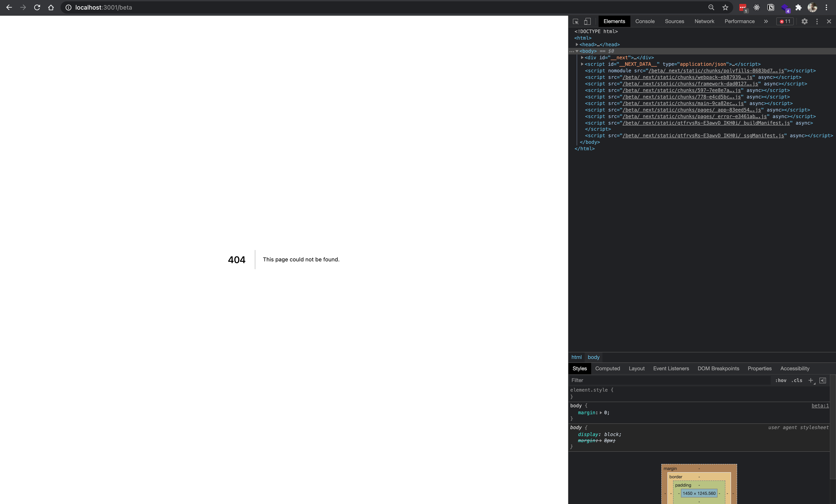Toggle element state with the :hov control
836x504 pixels.
pyautogui.click(x=781, y=381)
